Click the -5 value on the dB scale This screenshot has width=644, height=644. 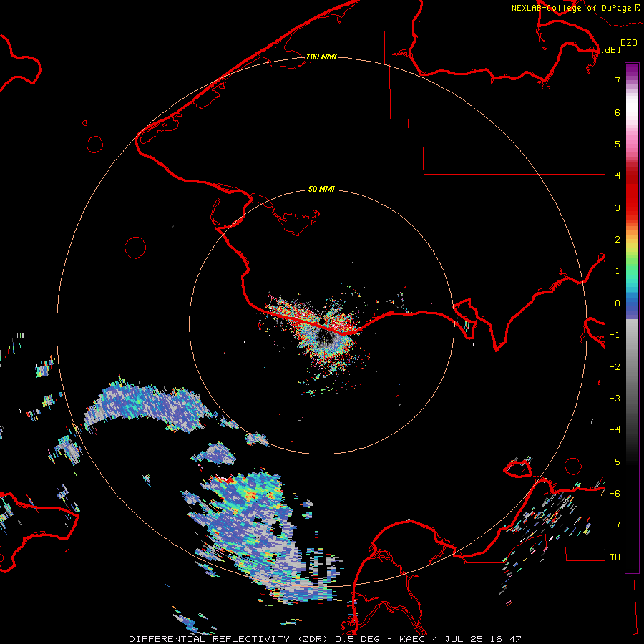tap(615, 462)
